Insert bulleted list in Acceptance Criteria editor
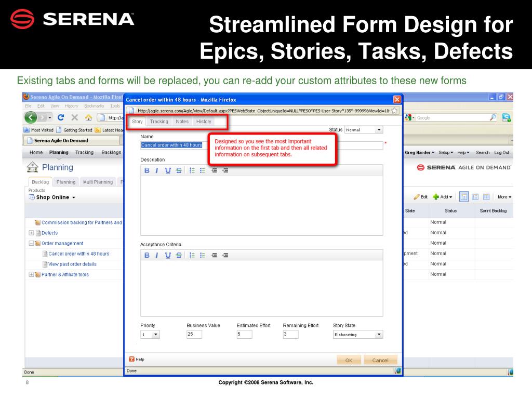The image size is (532, 399). [x=203, y=255]
